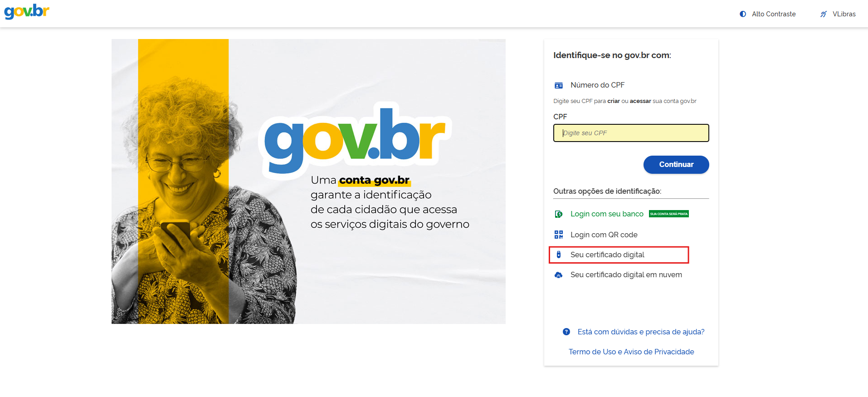Click the QR code icon
This screenshot has height=397, width=868.
point(559,235)
